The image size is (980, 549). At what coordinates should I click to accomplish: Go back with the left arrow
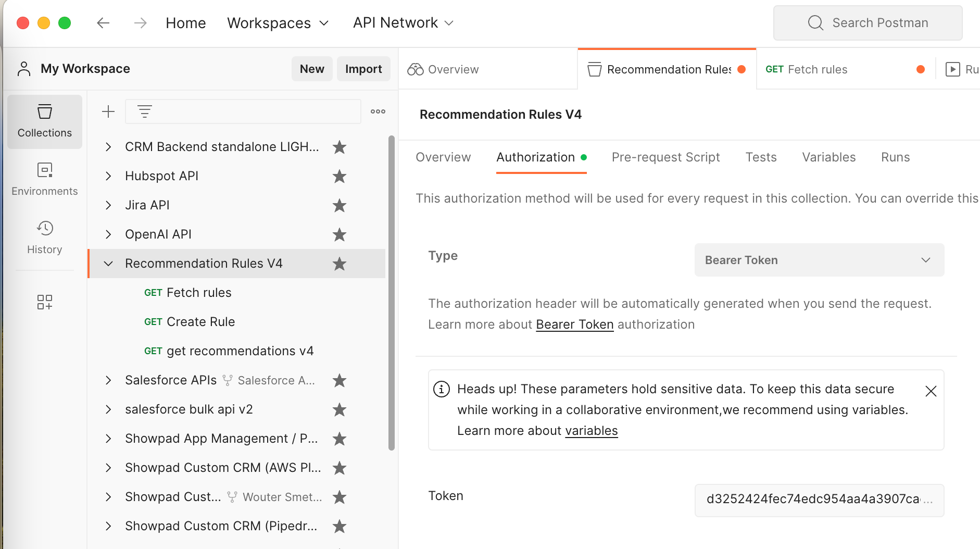click(103, 23)
